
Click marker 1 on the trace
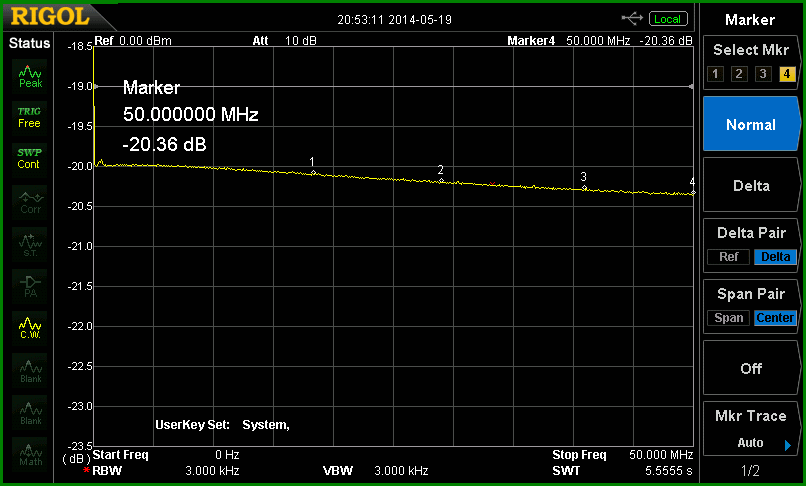tap(314, 173)
